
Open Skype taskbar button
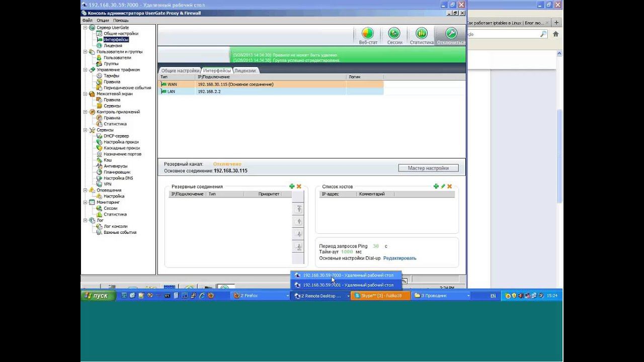coord(381,296)
